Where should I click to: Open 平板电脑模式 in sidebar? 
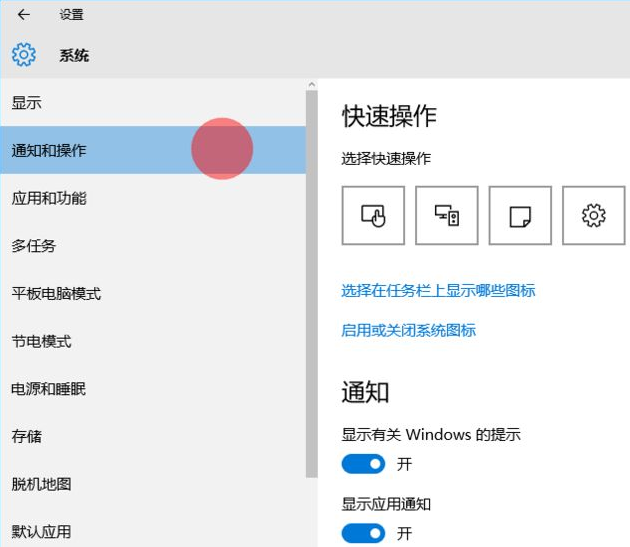click(56, 294)
